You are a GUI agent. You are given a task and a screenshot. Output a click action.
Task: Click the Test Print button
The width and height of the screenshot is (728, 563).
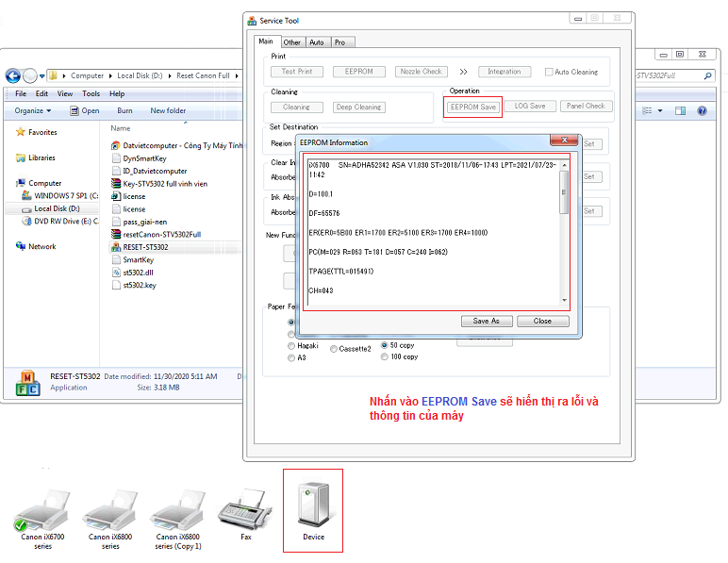297,72
